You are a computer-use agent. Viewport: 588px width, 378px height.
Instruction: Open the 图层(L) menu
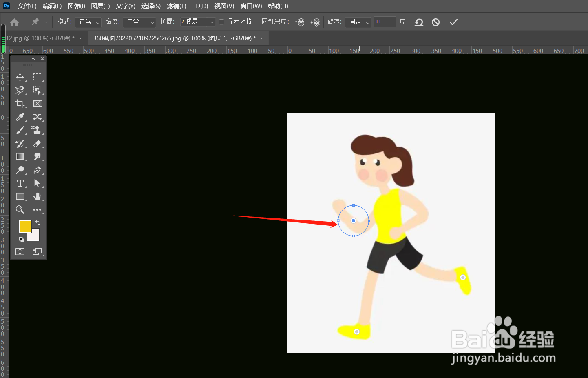(100, 6)
